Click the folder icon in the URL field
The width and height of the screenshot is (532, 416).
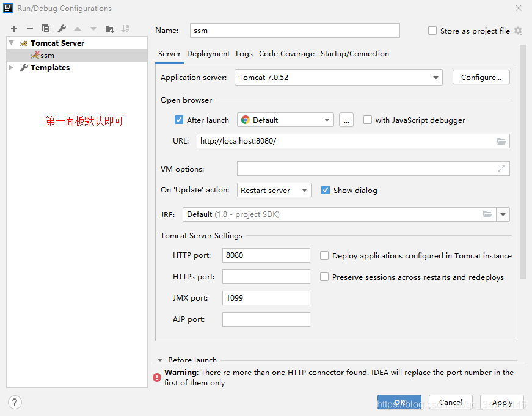click(x=501, y=141)
